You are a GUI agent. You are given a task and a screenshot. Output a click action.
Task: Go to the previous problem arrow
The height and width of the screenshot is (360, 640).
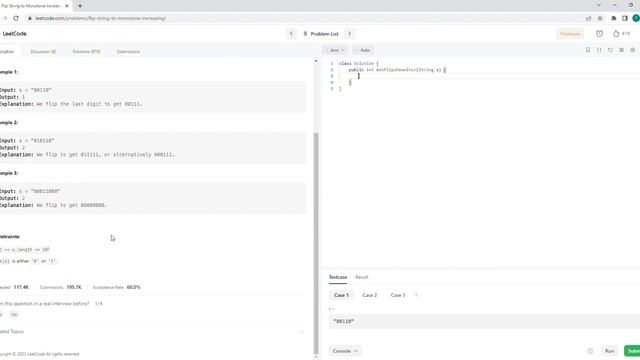(291, 34)
